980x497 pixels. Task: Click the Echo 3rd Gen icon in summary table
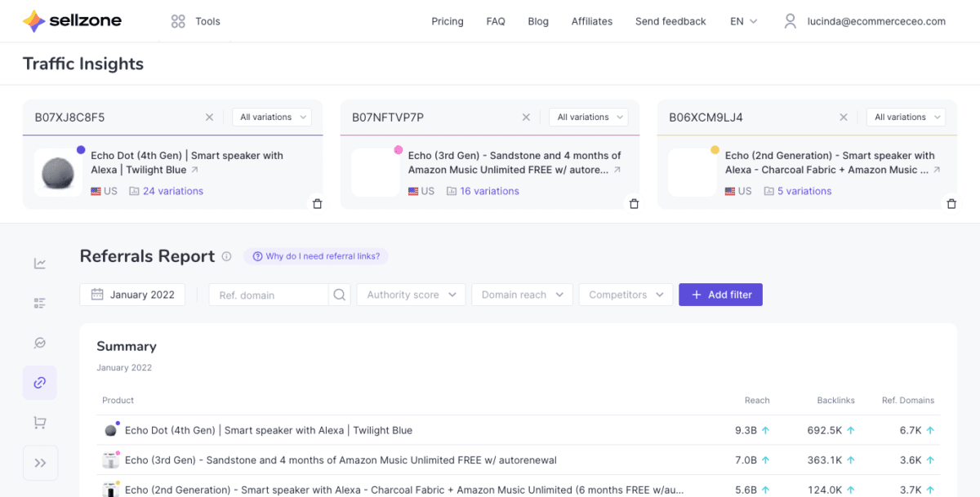(111, 460)
